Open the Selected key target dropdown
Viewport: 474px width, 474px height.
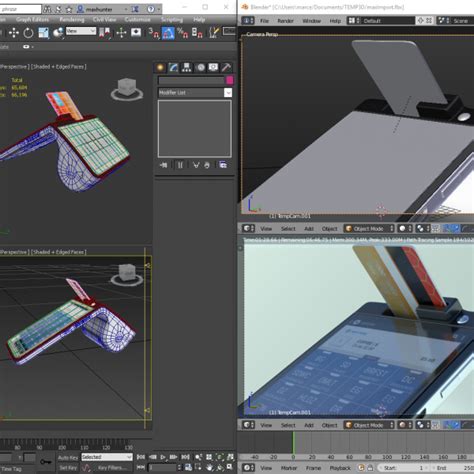107,457
